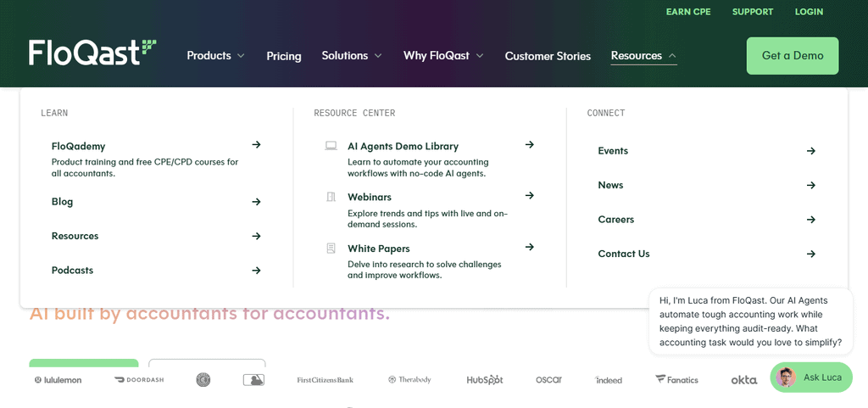868x408 pixels.
Task: Click the laptop icon for AI Agents Demo Library
Action: pos(331,146)
